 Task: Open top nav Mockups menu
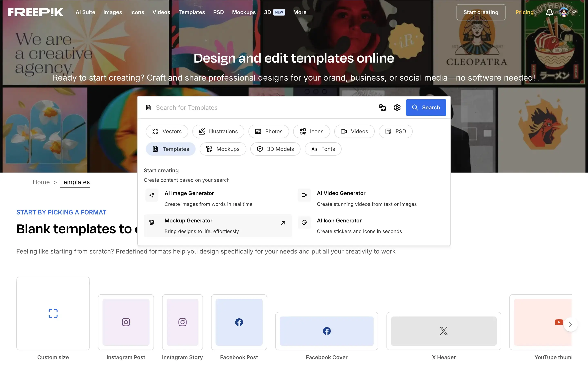tap(244, 12)
